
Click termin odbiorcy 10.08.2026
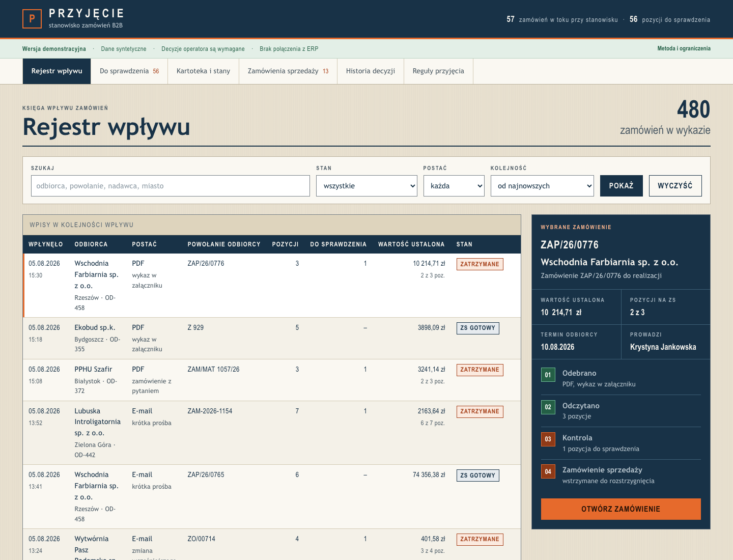click(x=557, y=347)
